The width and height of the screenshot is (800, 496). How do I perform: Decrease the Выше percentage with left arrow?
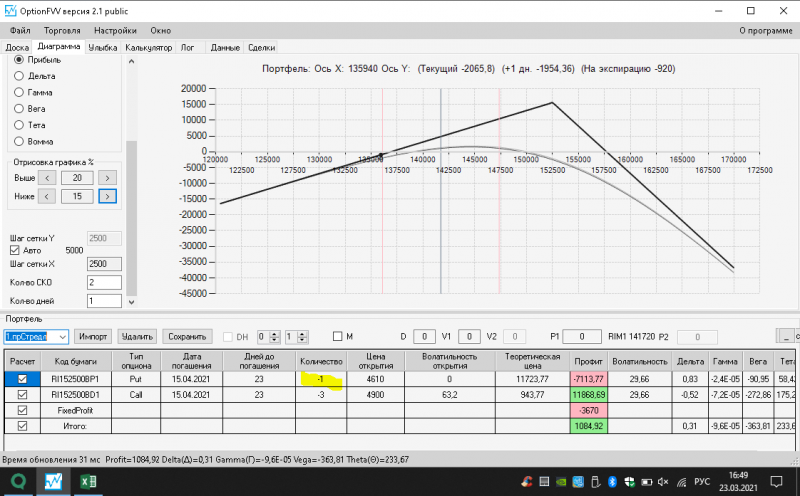pos(47,178)
